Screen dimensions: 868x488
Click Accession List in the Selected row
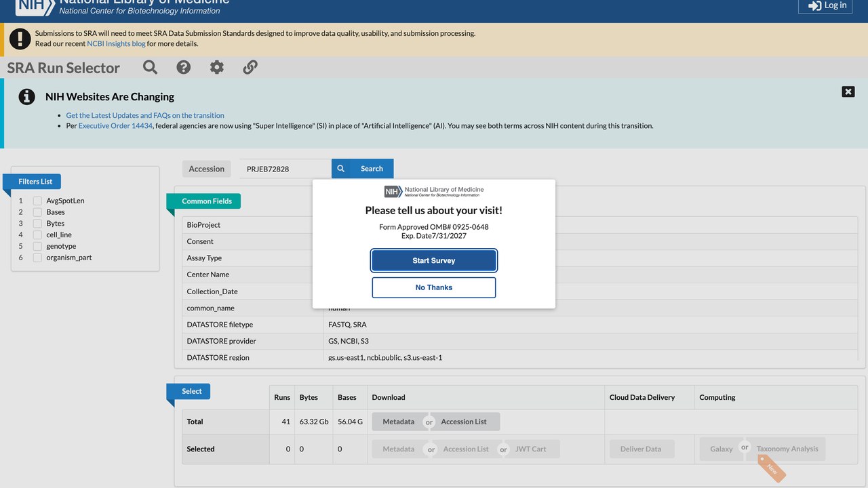(466, 449)
